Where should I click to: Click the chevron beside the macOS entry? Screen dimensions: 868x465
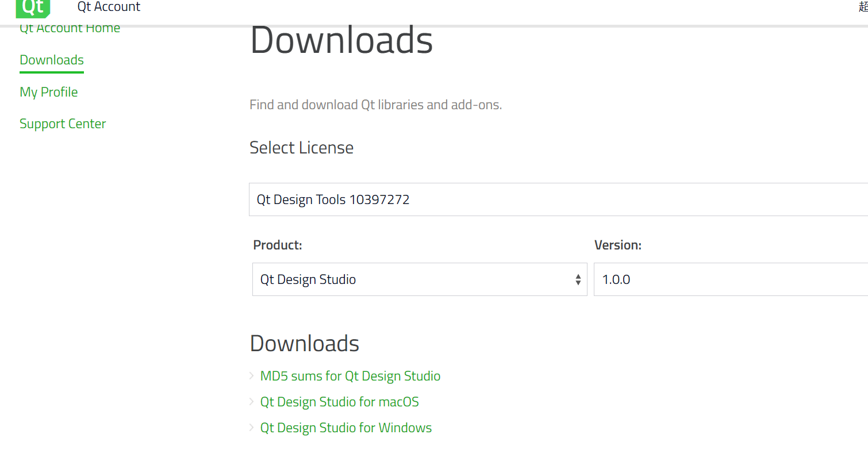pos(251,402)
